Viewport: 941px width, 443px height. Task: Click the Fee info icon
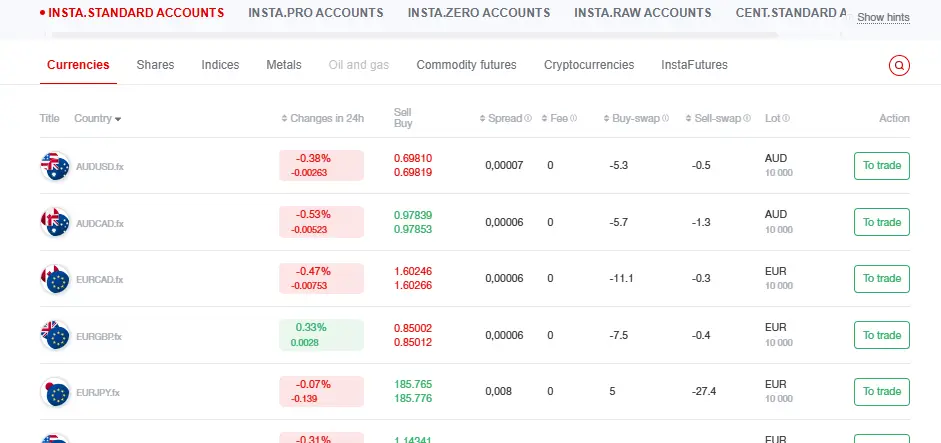574,118
